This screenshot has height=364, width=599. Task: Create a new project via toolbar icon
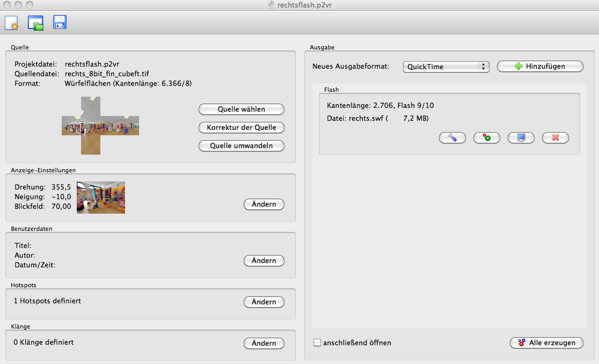(11, 23)
